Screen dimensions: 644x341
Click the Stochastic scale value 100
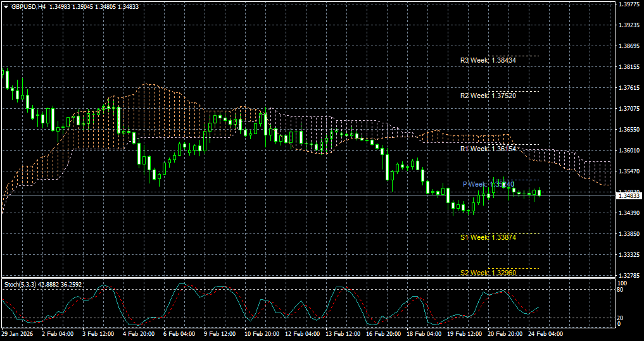pyautogui.click(x=623, y=283)
